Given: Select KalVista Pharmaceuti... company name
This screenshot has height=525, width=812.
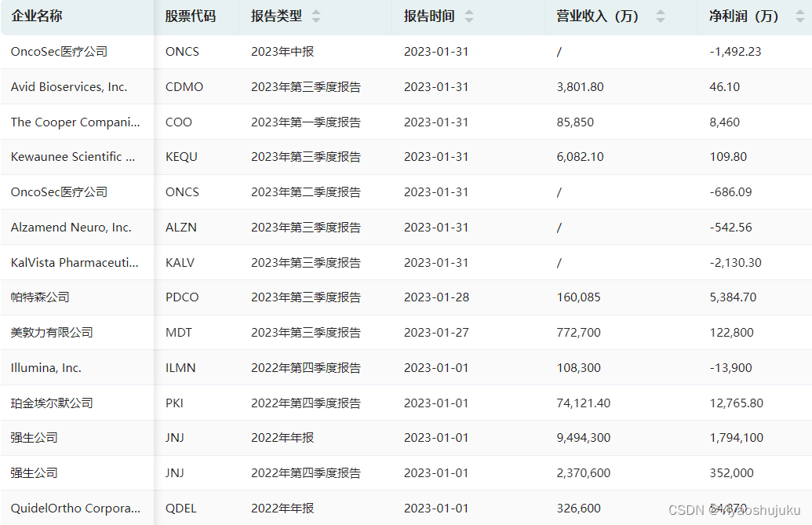Looking at the screenshot, I should click(75, 262).
